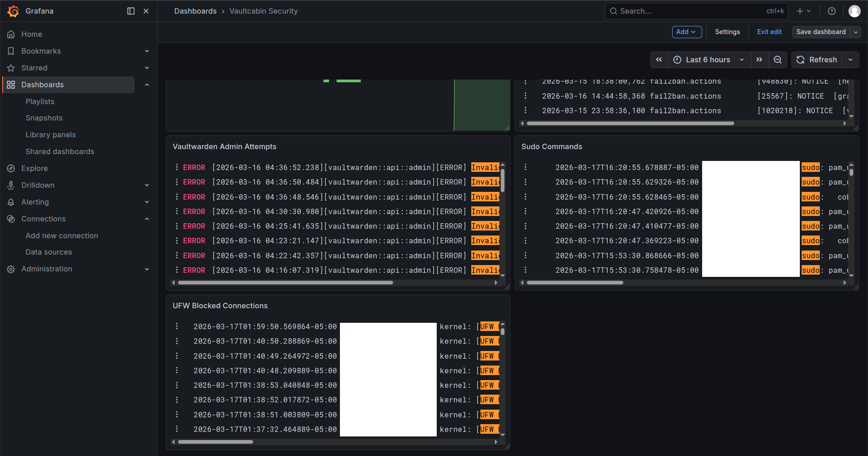Open Data sources page
This screenshot has width=868, height=456.
click(49, 252)
